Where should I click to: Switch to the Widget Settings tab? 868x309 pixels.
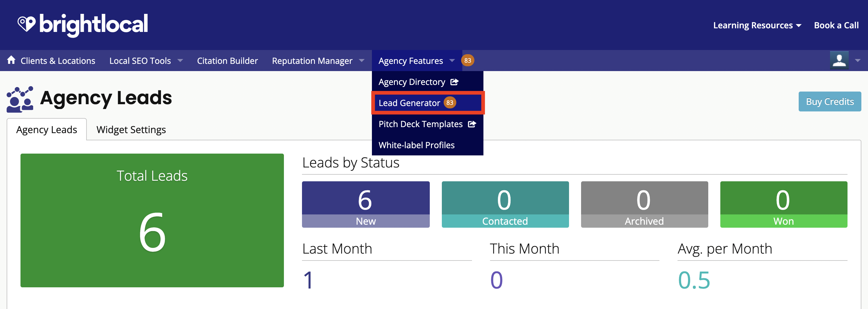(x=131, y=130)
